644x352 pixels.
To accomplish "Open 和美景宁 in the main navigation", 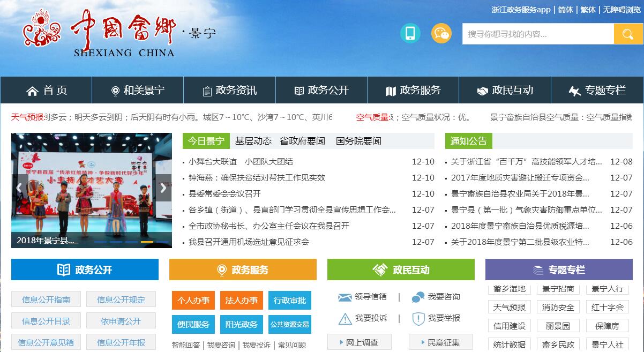I will 138,91.
